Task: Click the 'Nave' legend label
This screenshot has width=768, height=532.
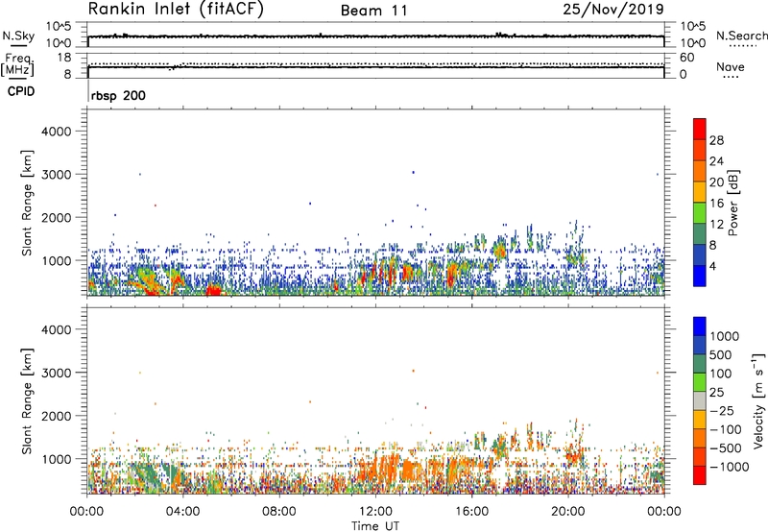Action: coord(731,67)
